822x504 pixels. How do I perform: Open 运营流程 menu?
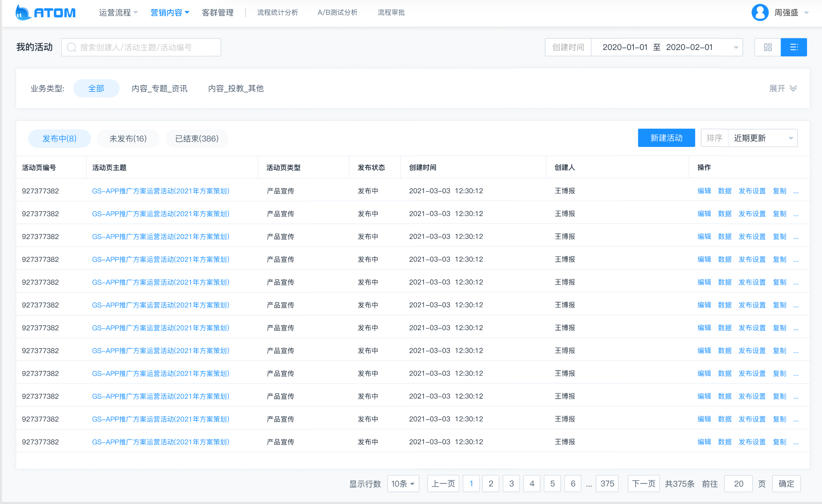[118, 12]
